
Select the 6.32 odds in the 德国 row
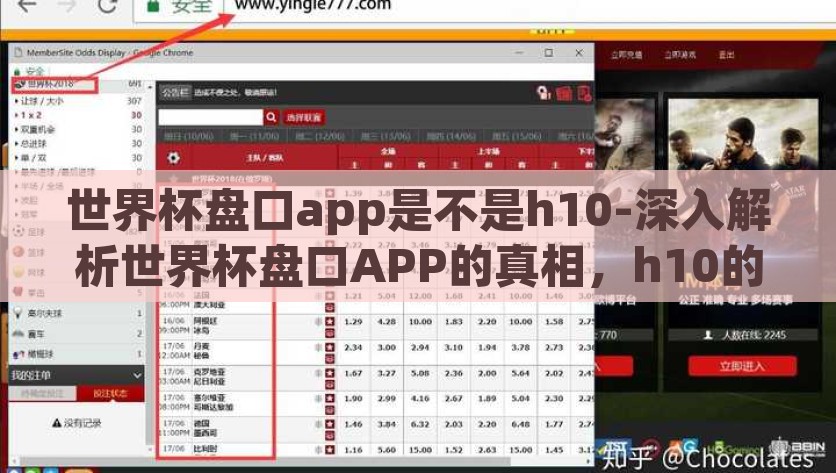tap(420, 424)
